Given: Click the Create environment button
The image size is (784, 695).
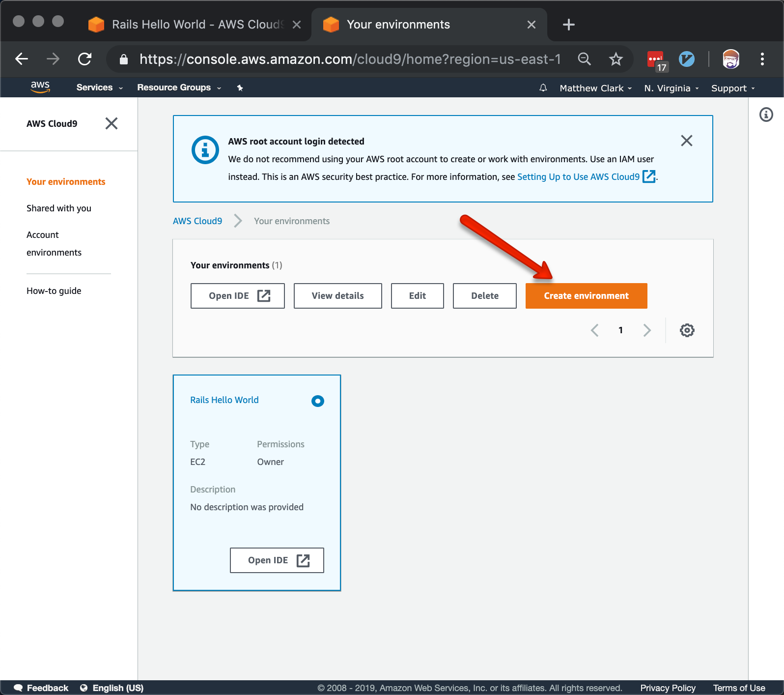Looking at the screenshot, I should pos(586,296).
